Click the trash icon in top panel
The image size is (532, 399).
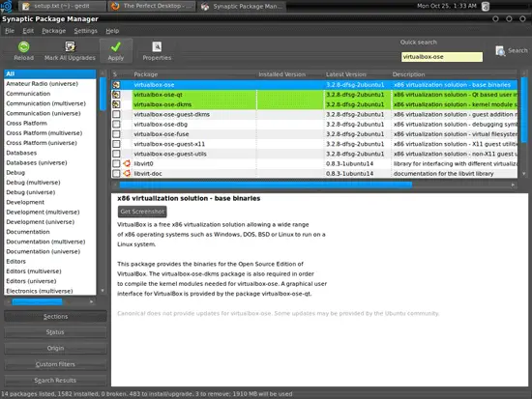click(x=486, y=6)
